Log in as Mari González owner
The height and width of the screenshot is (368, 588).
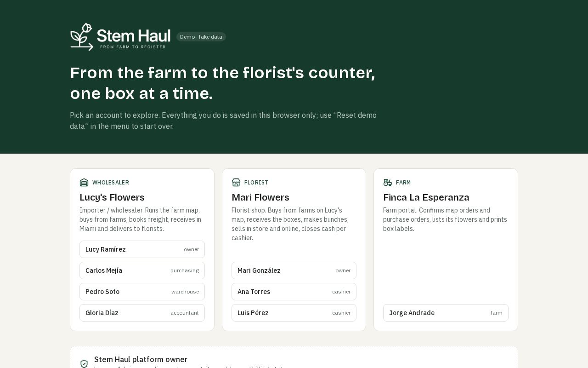[x=294, y=270]
